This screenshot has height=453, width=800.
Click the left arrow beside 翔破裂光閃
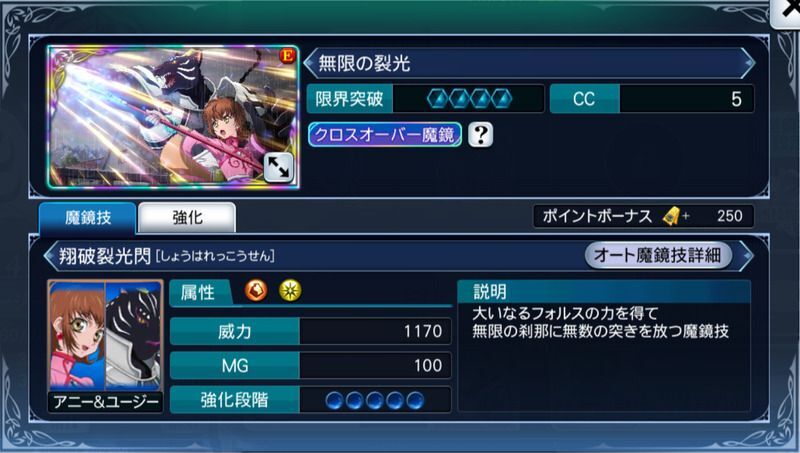point(50,256)
